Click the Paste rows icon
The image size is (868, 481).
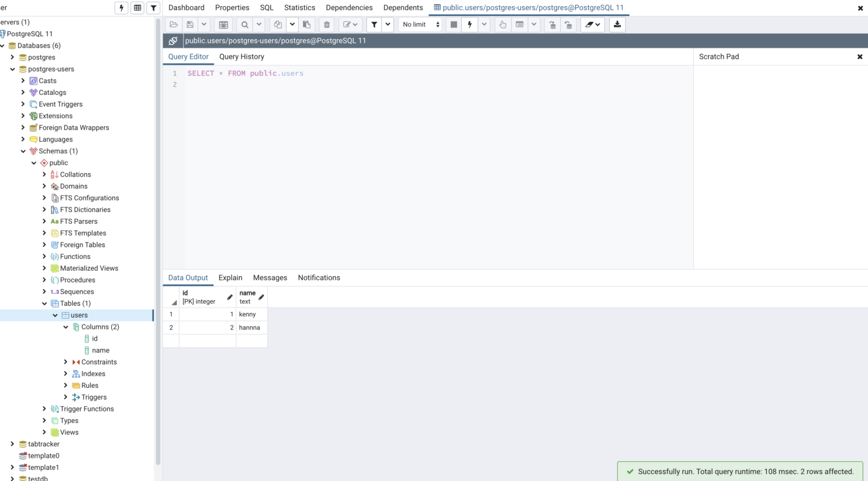(x=306, y=24)
